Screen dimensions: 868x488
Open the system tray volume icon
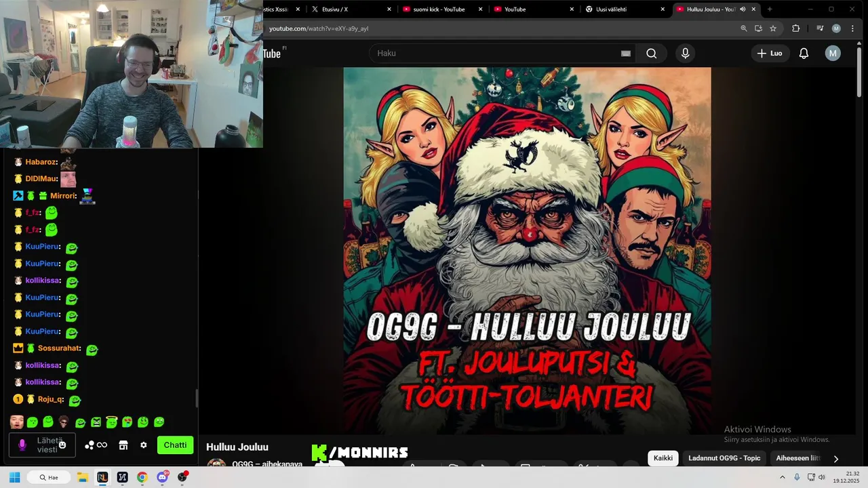(822, 477)
